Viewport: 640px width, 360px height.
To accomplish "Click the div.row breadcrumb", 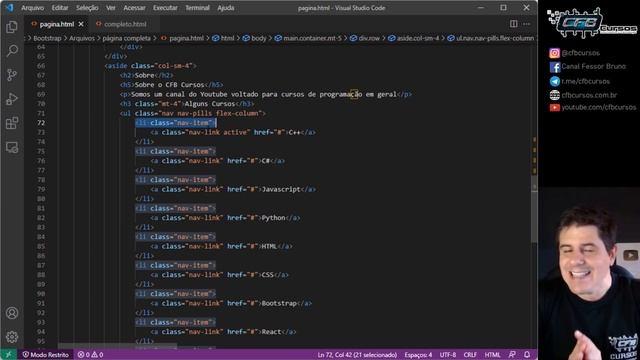I will (365, 38).
